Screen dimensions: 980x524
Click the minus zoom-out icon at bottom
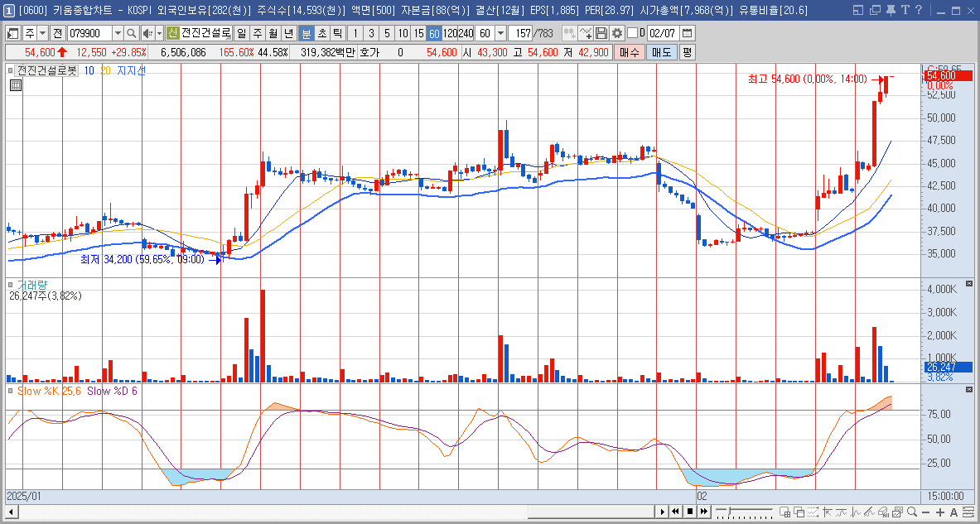(x=925, y=512)
